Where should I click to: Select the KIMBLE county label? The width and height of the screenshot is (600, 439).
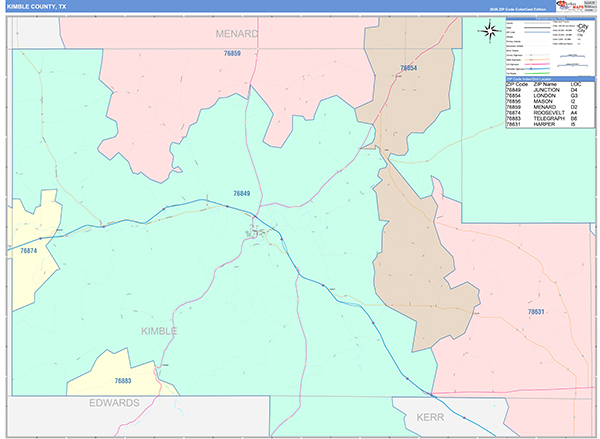pos(159,331)
